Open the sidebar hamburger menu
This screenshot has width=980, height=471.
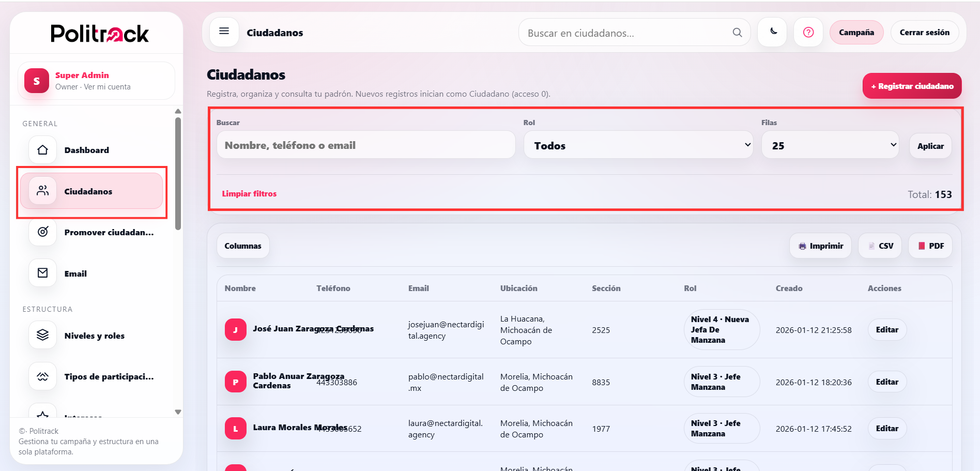tap(224, 32)
